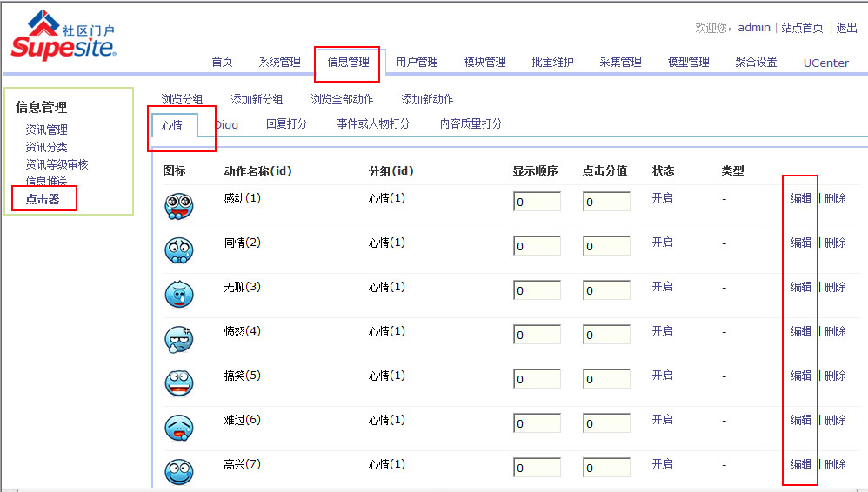The image size is (868, 492).
Task: Switch to the 回复打分 tab
Action: 287,123
